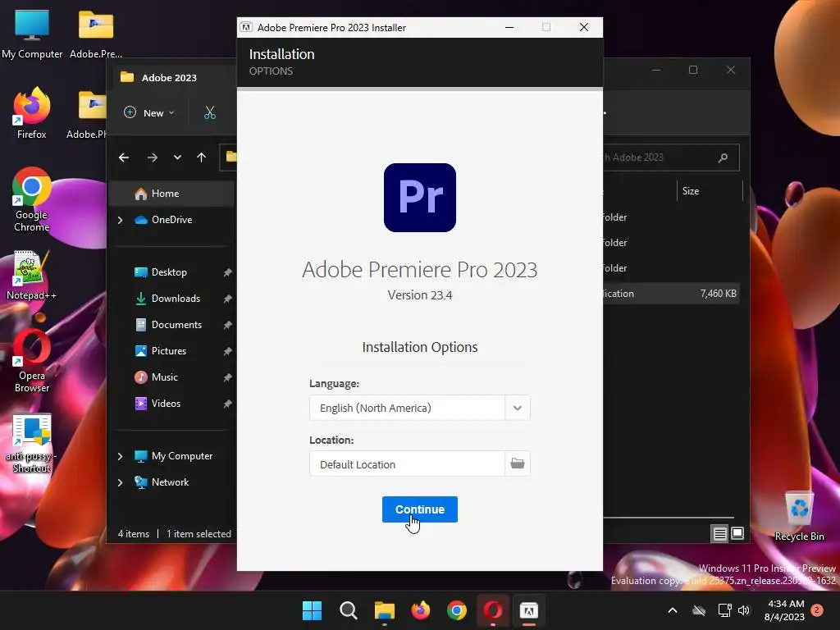Image resolution: width=840 pixels, height=630 pixels.
Task: Select the English (North America) language box
Action: (x=407, y=408)
